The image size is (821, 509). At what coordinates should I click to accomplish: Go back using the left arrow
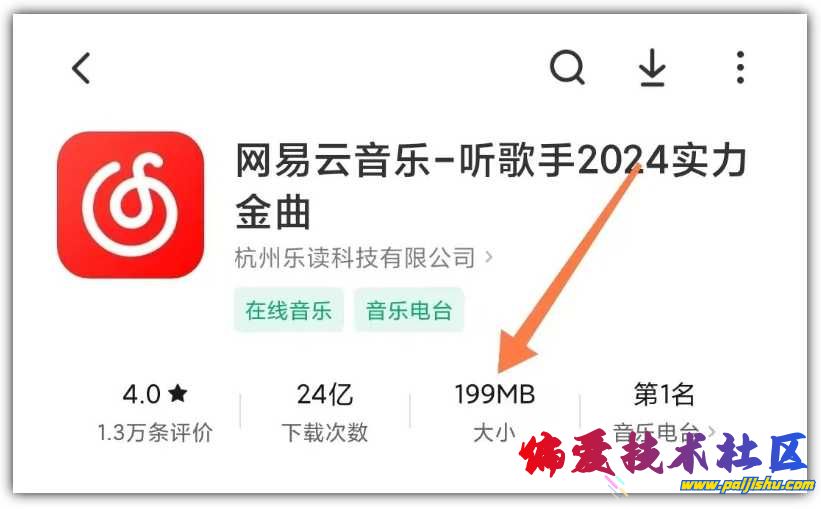[81, 68]
